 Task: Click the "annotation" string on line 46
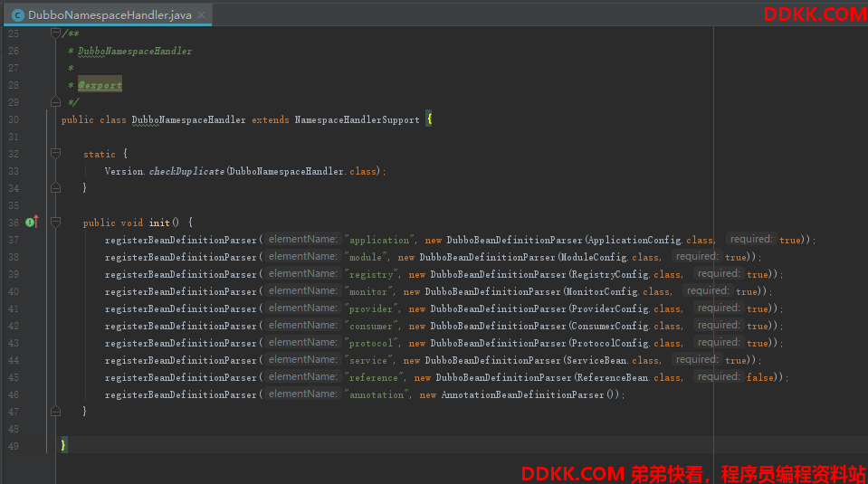tap(377, 394)
